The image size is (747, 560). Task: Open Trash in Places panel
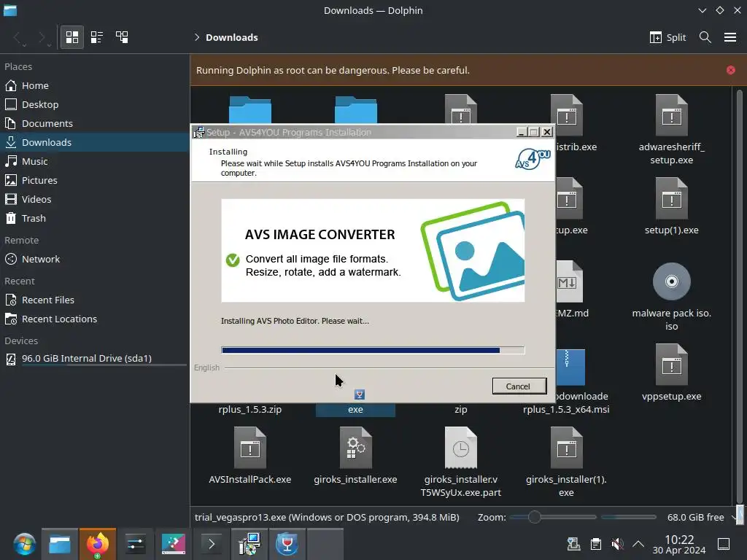click(x=95, y=219)
